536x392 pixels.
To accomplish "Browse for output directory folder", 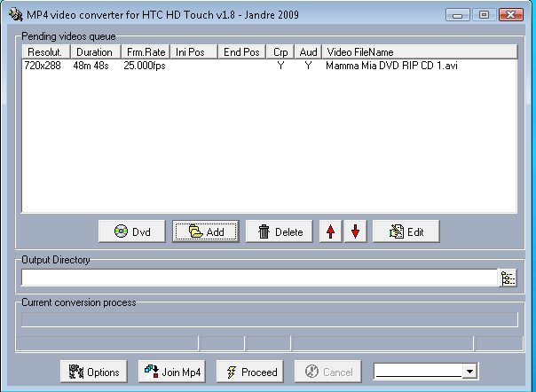I will 508,278.
